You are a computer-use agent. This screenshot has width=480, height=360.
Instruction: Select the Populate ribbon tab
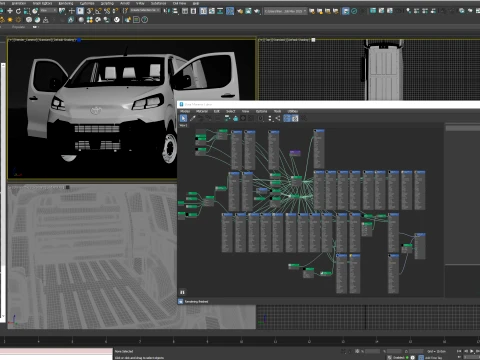click(x=18, y=27)
